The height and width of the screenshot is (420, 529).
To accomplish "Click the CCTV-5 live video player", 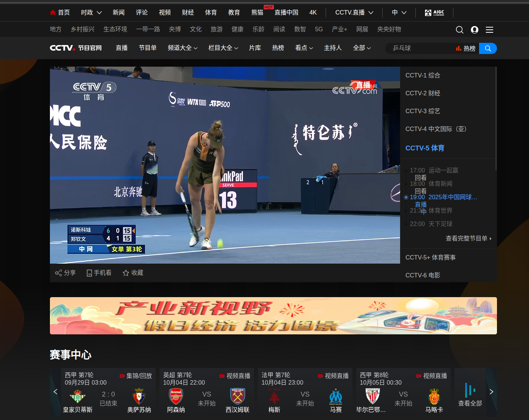I will 225,165.
